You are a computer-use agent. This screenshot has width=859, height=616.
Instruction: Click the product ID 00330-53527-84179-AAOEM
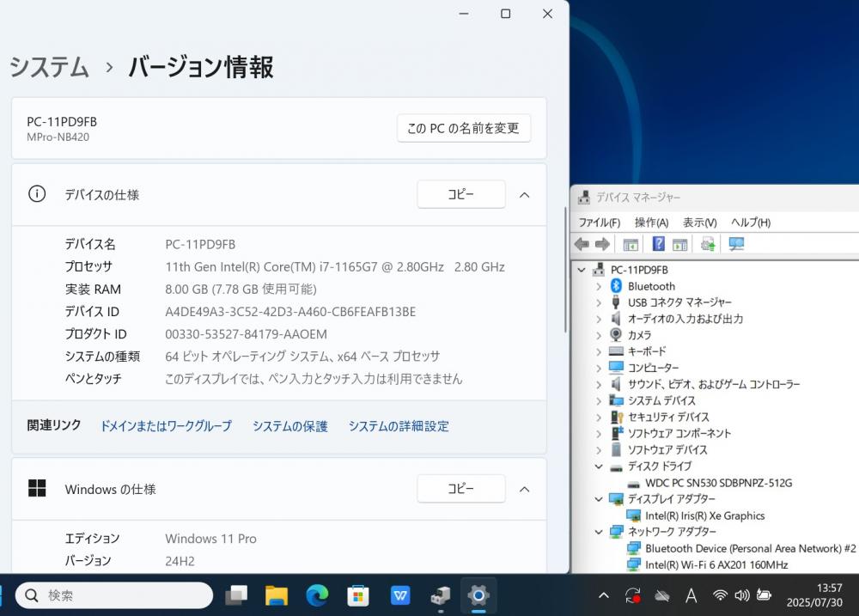[246, 334]
